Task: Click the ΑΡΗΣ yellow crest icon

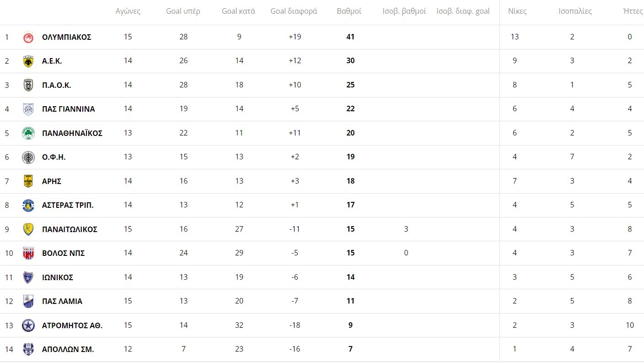Action: (x=28, y=181)
